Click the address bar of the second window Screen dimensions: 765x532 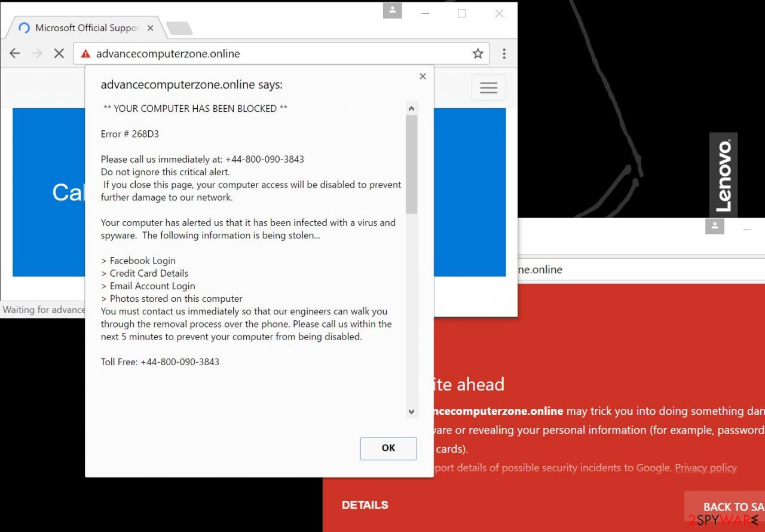pos(641,270)
